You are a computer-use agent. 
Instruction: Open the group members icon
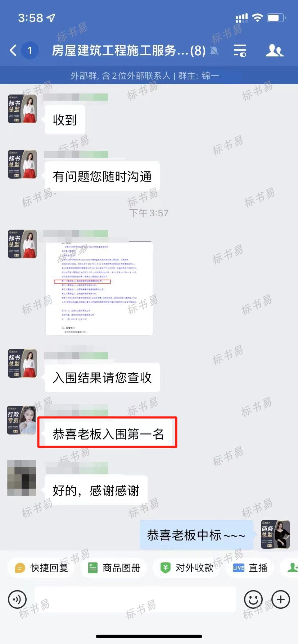pyautogui.click(x=274, y=50)
